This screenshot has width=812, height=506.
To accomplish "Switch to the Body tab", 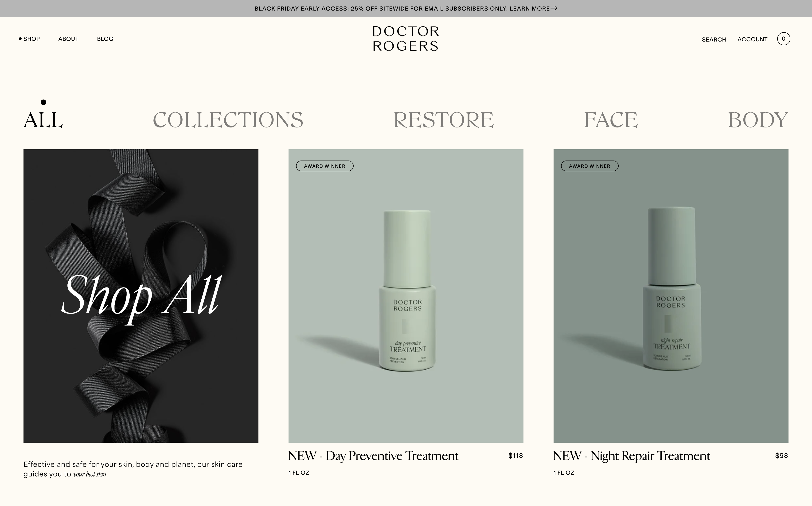I will [758, 120].
